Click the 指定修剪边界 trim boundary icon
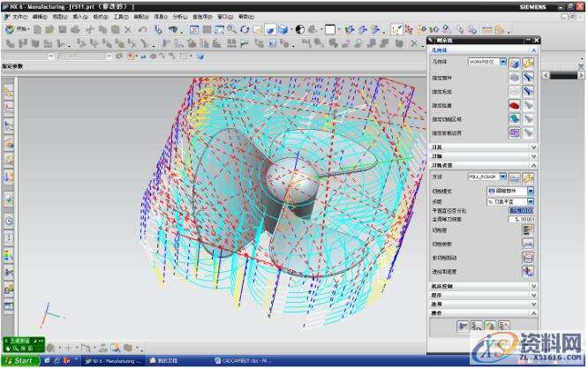Viewport: 588px width, 369px height. tap(514, 132)
